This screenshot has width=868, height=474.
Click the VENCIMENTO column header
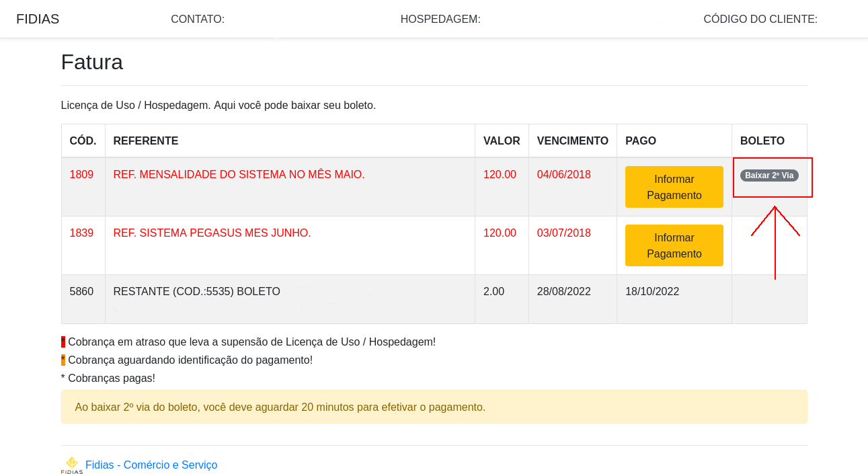click(x=572, y=141)
